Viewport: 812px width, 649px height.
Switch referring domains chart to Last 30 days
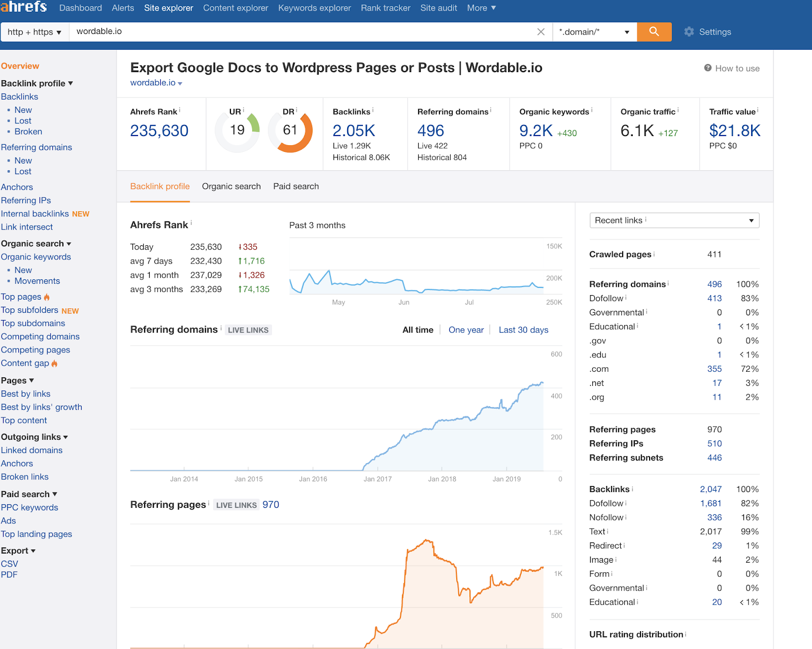[x=523, y=330]
